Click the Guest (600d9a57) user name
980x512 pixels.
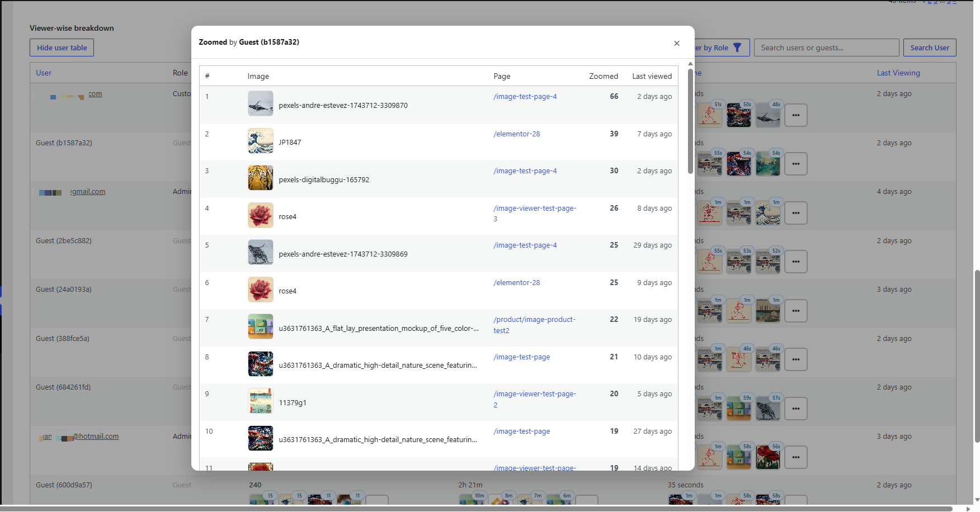pyautogui.click(x=64, y=485)
